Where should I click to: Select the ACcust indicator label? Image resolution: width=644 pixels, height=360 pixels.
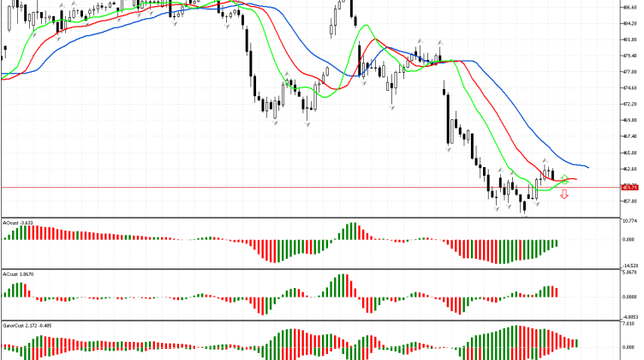tap(18, 273)
